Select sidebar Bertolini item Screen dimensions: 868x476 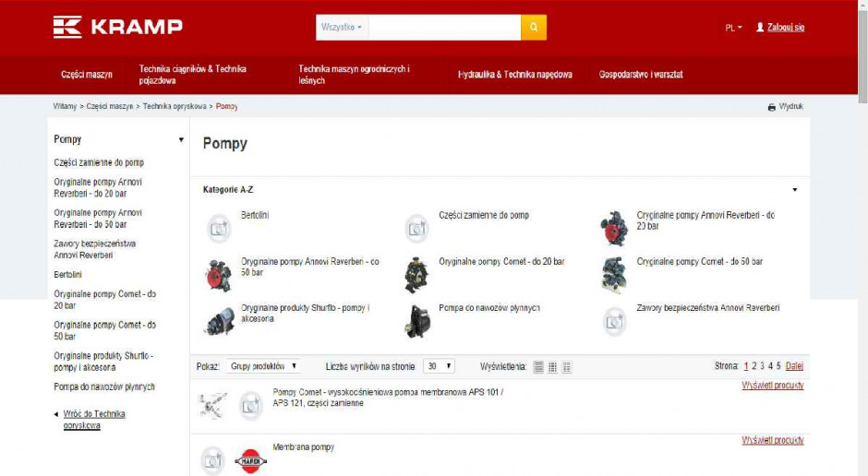pos(67,274)
